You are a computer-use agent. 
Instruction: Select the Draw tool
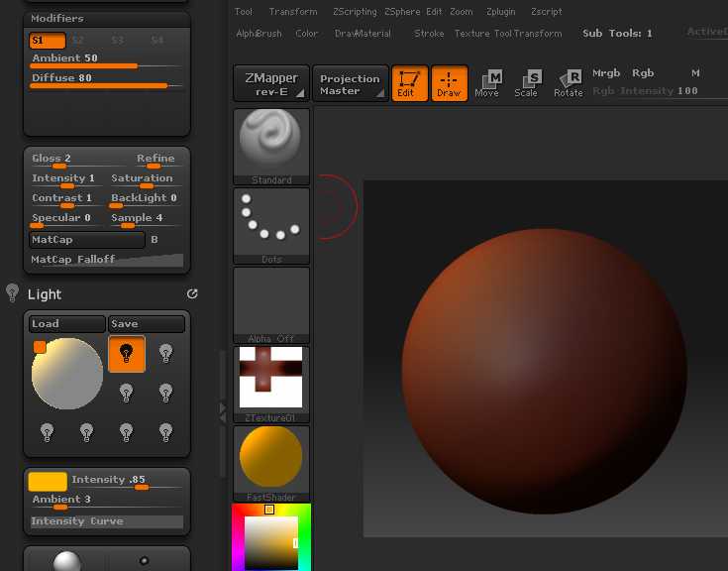click(450, 83)
